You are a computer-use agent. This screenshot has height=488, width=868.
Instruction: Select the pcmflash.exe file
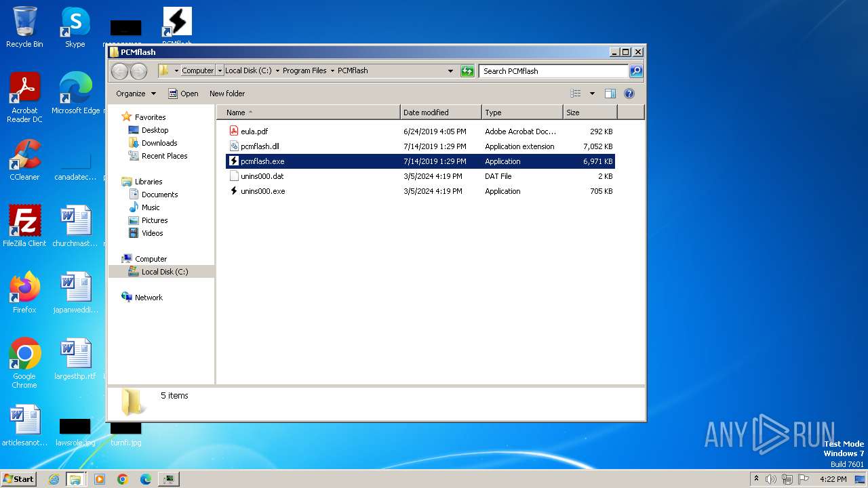[420, 161]
